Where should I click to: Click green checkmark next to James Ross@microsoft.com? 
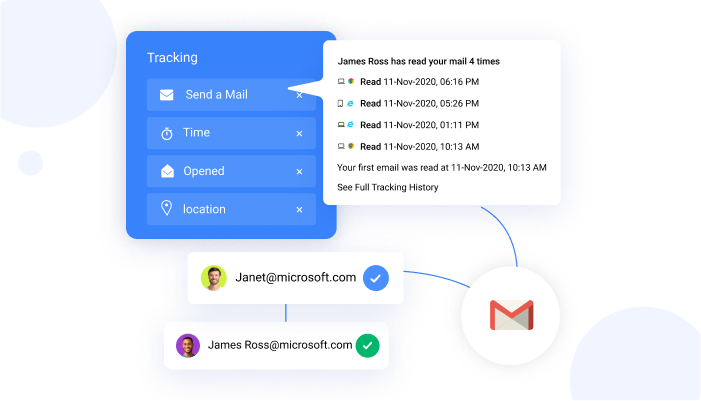click(x=367, y=346)
